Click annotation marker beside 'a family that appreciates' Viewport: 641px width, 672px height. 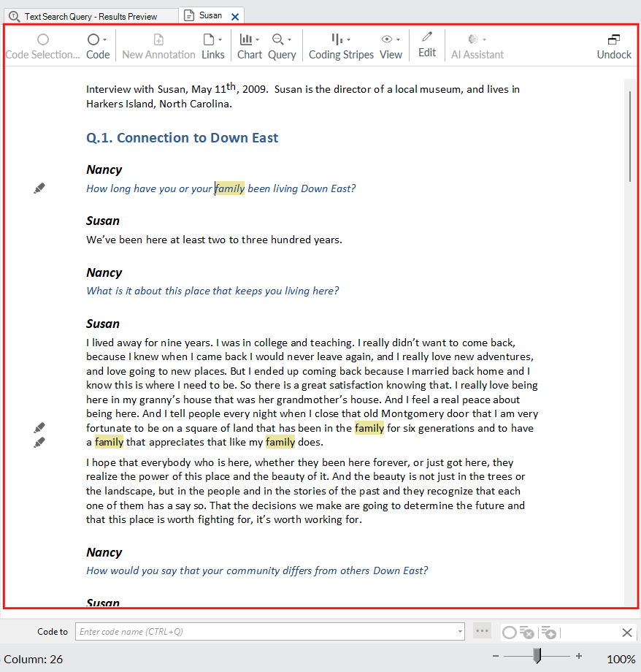tap(39, 443)
